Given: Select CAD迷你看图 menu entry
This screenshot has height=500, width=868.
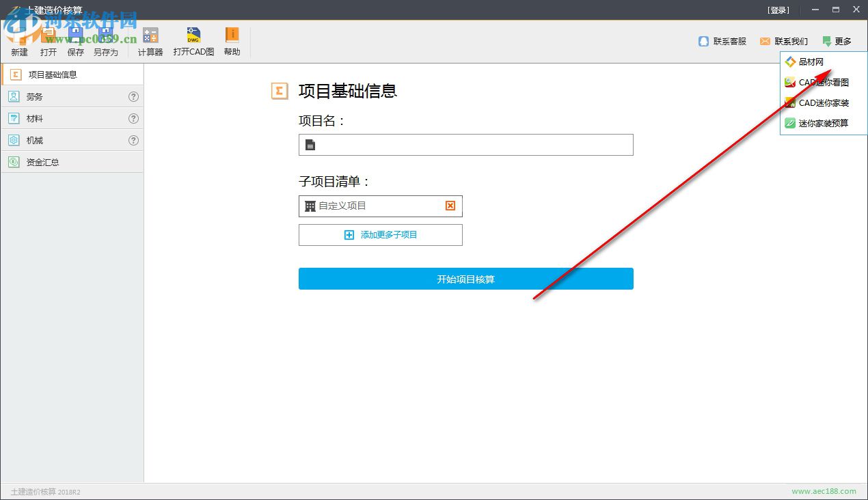Looking at the screenshot, I should pyautogui.click(x=824, y=83).
